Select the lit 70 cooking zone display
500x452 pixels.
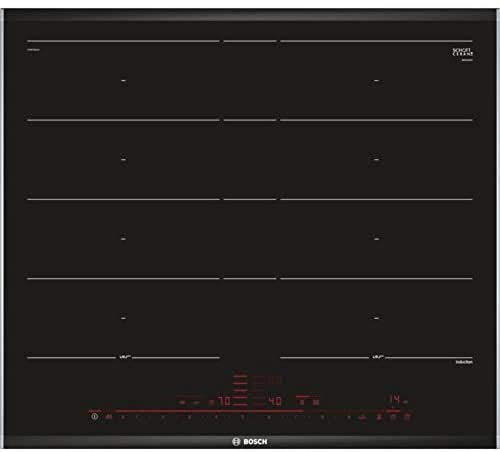(x=224, y=401)
